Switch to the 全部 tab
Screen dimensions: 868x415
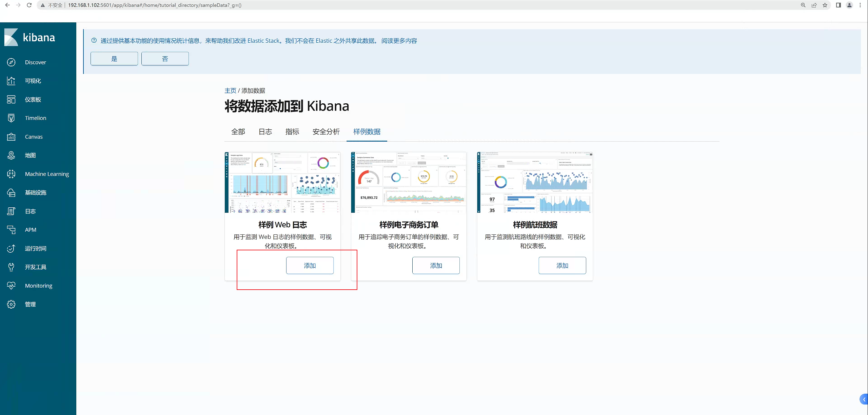tap(238, 132)
